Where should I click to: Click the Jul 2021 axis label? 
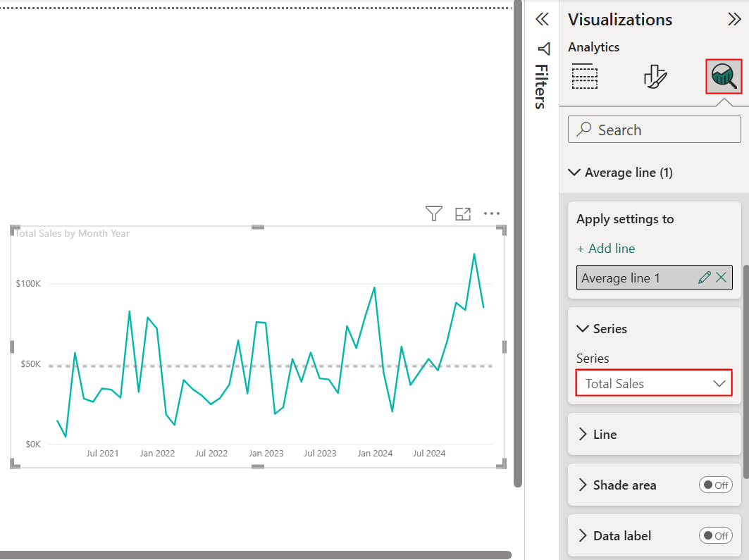click(x=102, y=454)
